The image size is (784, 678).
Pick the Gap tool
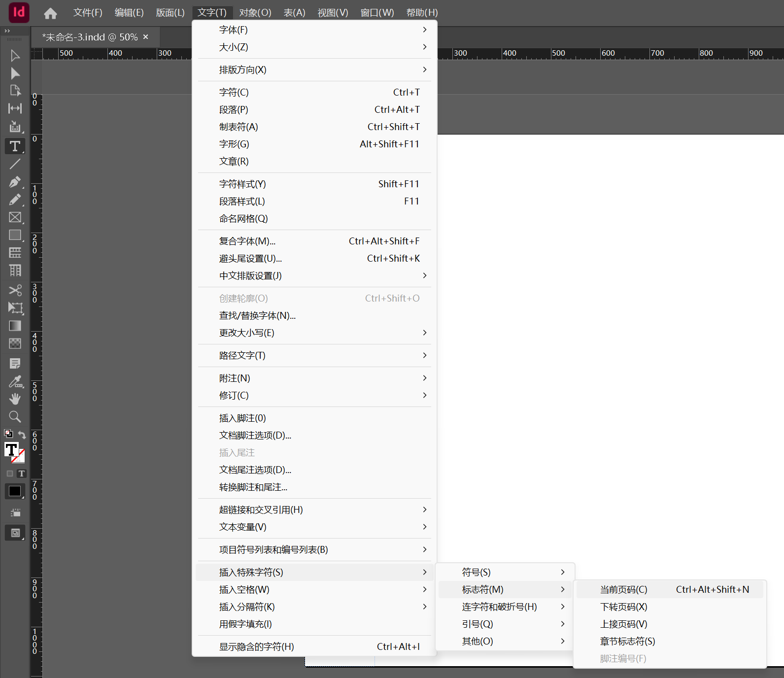tap(15, 108)
